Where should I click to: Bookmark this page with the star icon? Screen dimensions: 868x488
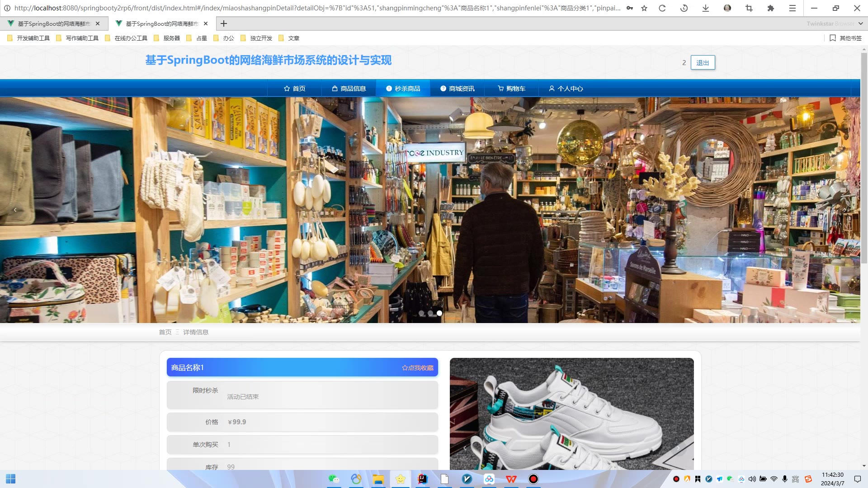click(x=644, y=8)
